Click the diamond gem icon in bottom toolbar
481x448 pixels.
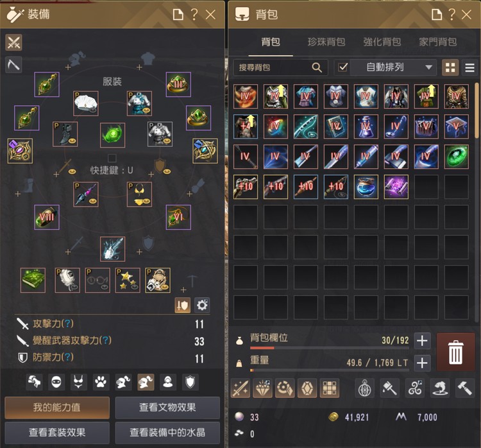click(x=262, y=388)
